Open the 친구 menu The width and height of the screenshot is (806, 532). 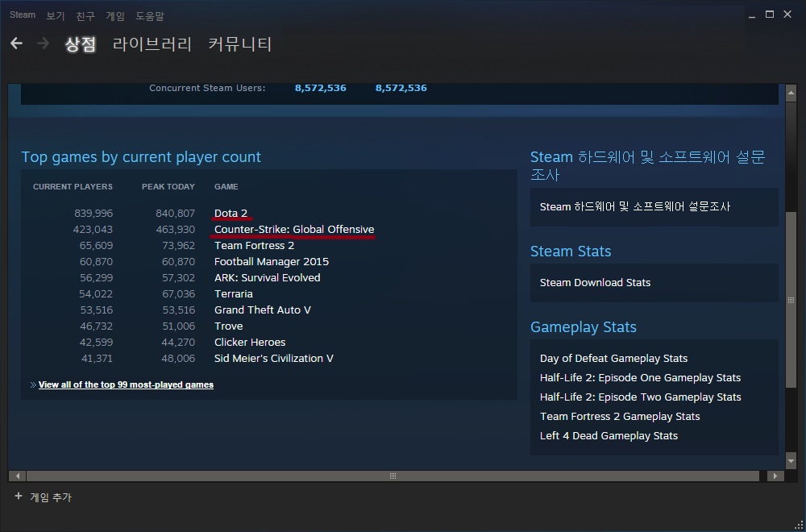(85, 15)
